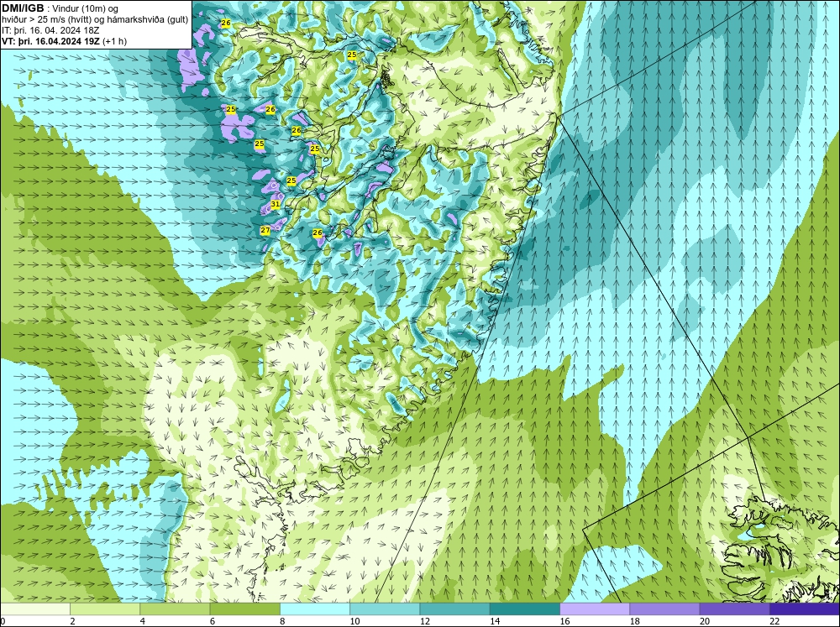
Task: Select the medium purple 18–20 m/s legend swatch
Action: coord(664,609)
